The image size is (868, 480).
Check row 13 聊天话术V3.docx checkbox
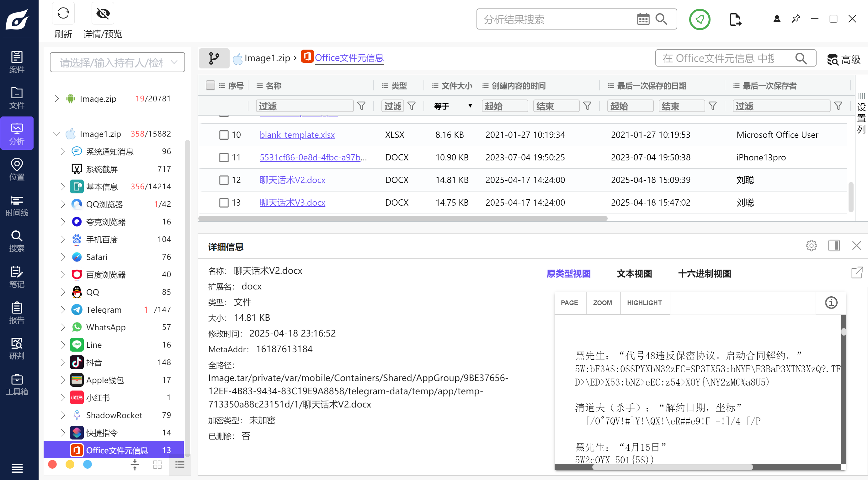tap(224, 203)
